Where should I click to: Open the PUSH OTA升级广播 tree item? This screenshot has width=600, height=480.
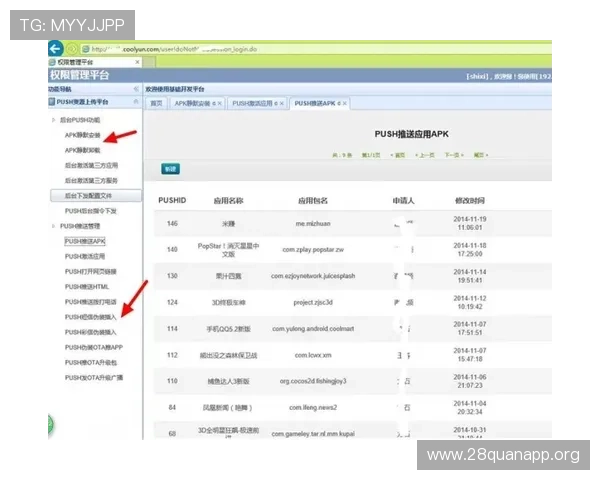point(94,378)
